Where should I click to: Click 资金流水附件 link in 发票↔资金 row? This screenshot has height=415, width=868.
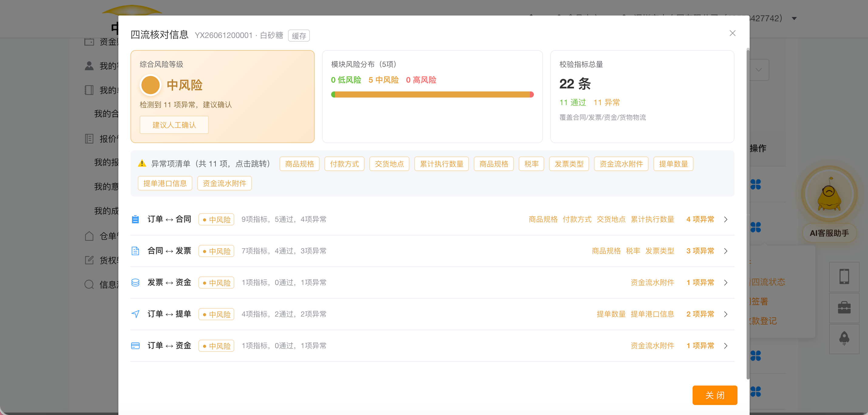(x=652, y=283)
